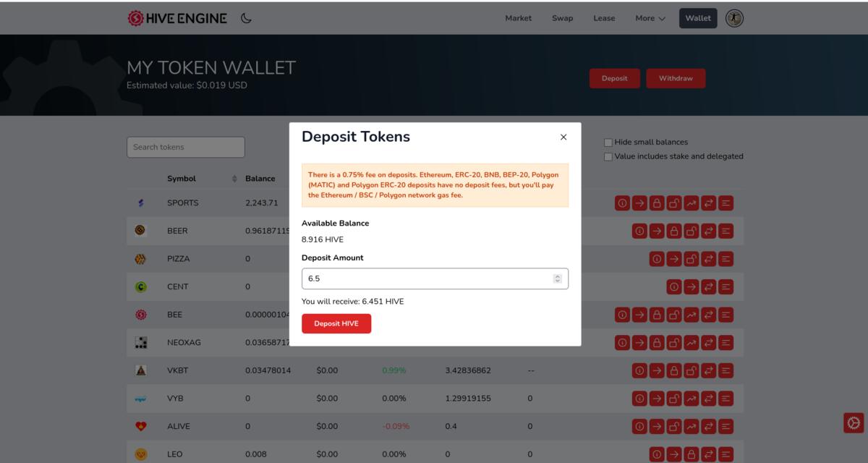
Task: Click the info icon in the BEER row
Action: pyautogui.click(x=639, y=231)
